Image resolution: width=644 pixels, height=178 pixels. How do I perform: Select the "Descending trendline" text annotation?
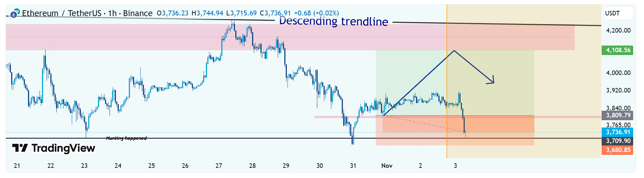click(x=333, y=21)
